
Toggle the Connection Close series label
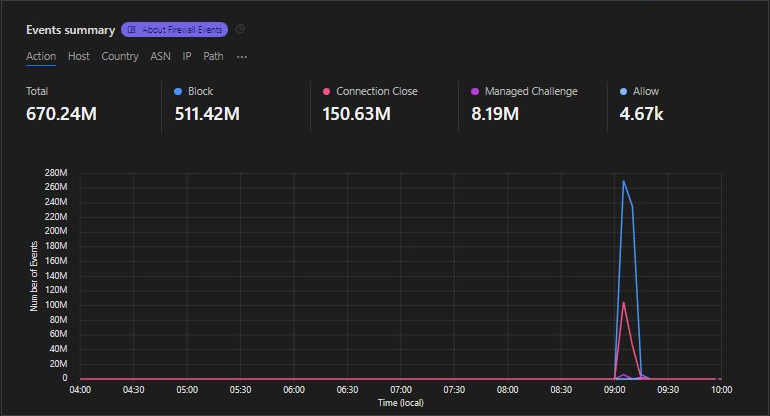(377, 91)
